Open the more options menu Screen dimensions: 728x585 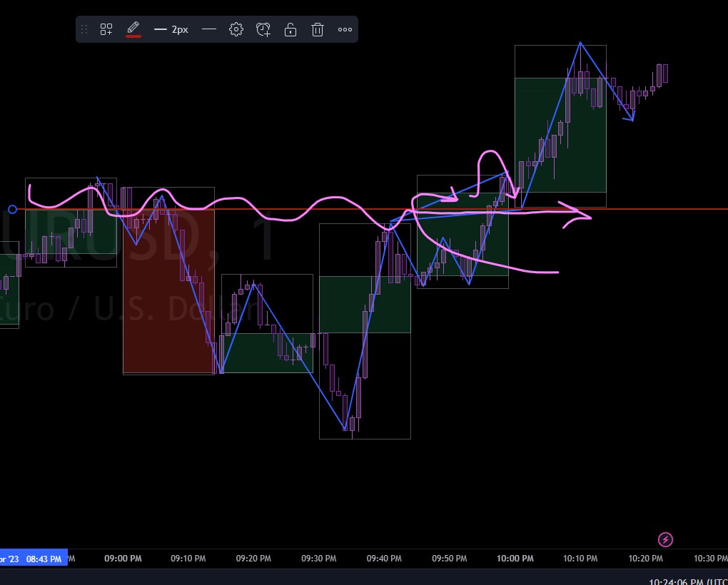[345, 30]
